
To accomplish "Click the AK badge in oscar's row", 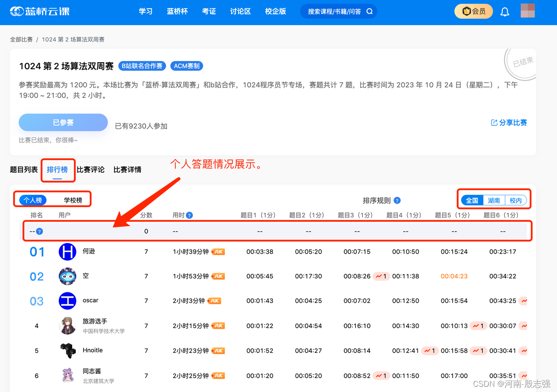I will tap(215, 301).
